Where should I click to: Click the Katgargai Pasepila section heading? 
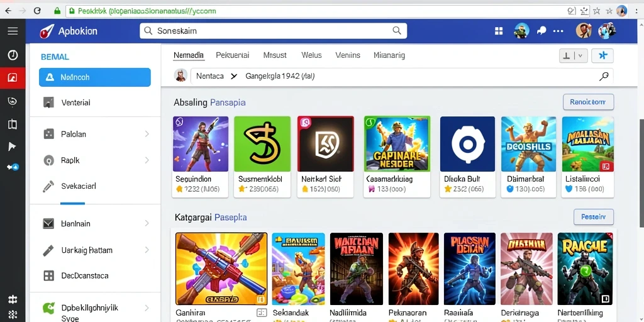pos(211,217)
